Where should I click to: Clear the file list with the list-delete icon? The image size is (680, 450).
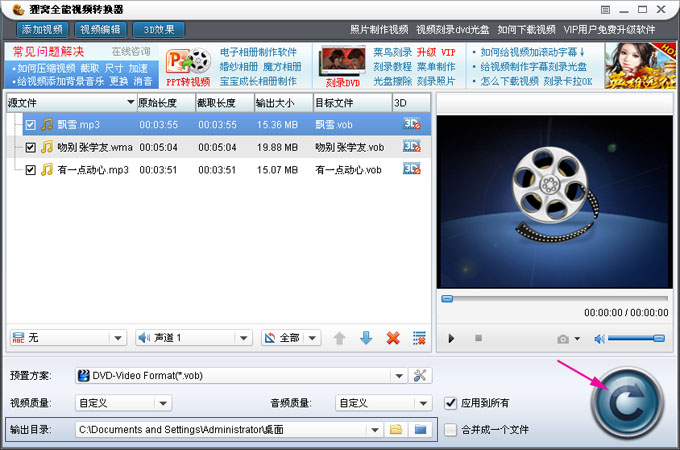(419, 338)
